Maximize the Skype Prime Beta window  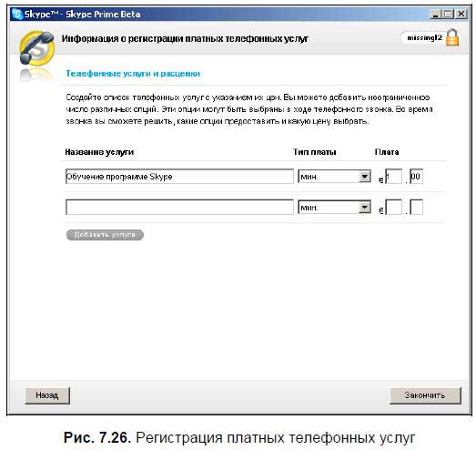point(449,15)
